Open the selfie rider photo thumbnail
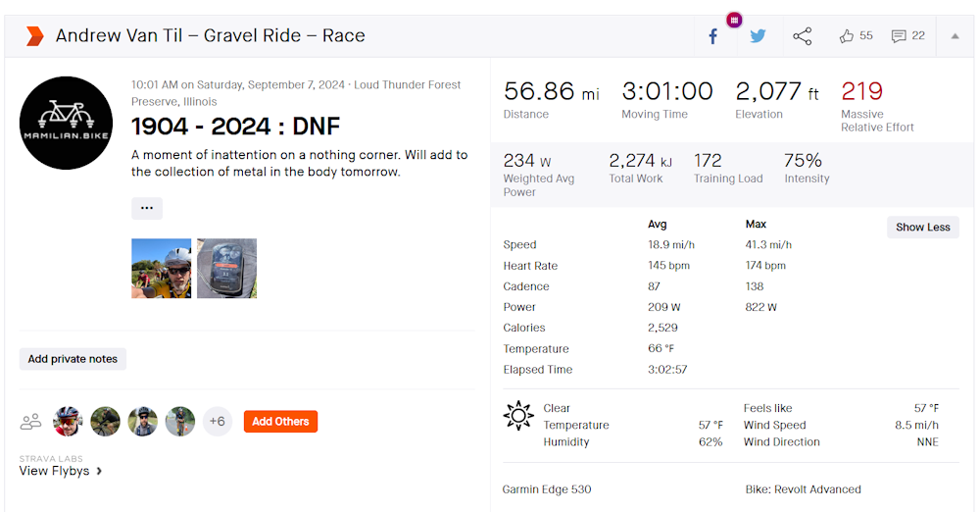Viewport: 980px width, 512px height. pos(162,268)
